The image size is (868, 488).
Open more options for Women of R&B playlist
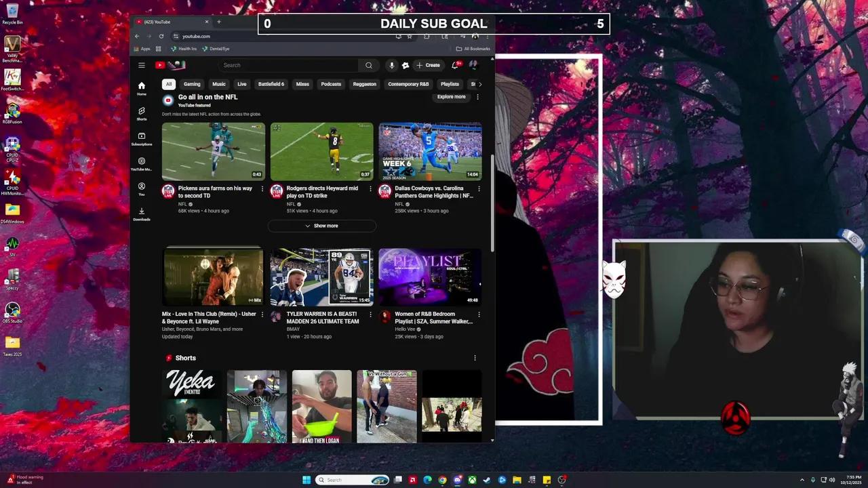tap(479, 314)
